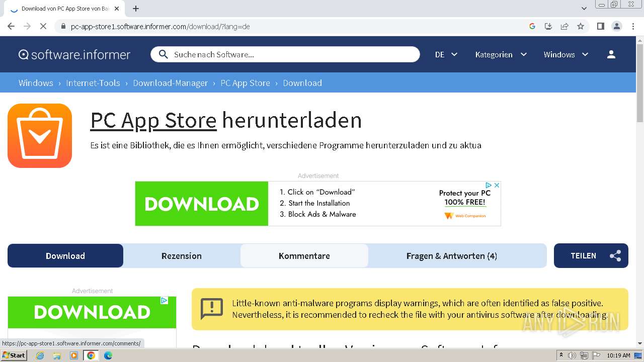Screen dimensions: 644x362
Task: Open Download-Manager breadcrumb link
Action: [171, 83]
